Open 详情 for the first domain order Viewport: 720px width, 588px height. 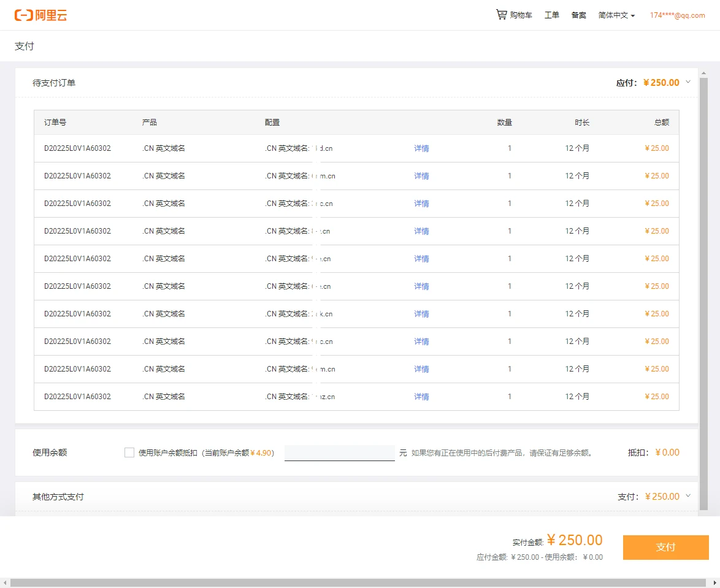(421, 148)
